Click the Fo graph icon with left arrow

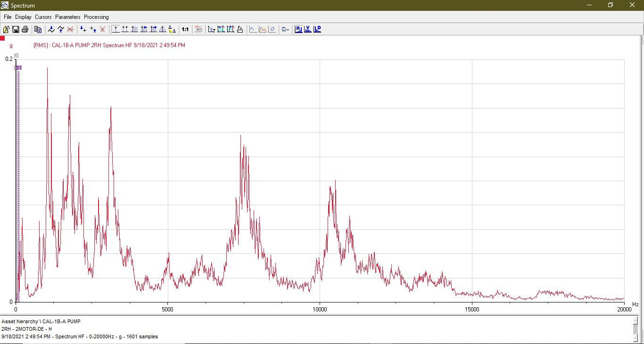click(221, 29)
